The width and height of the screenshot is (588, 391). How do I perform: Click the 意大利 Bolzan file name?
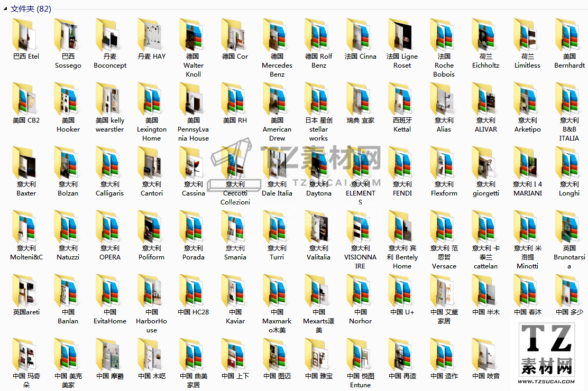point(68,189)
